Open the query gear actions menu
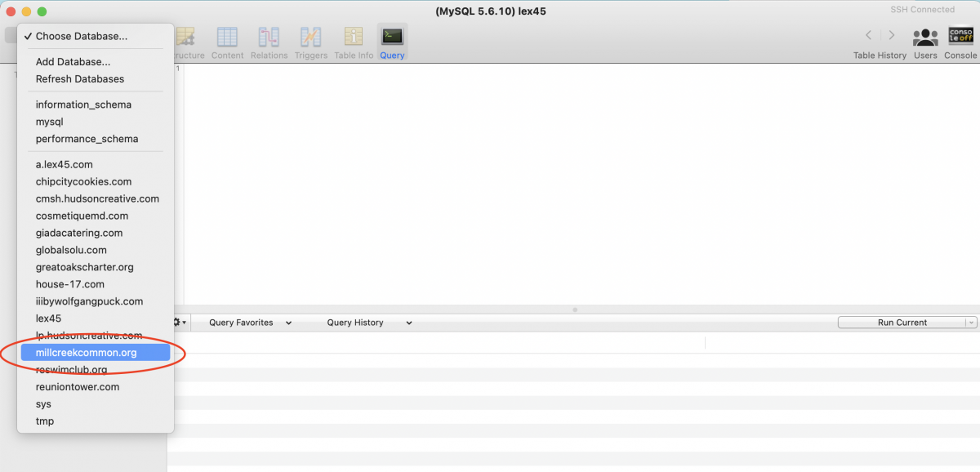Viewport: 980px width, 472px height. (179, 323)
